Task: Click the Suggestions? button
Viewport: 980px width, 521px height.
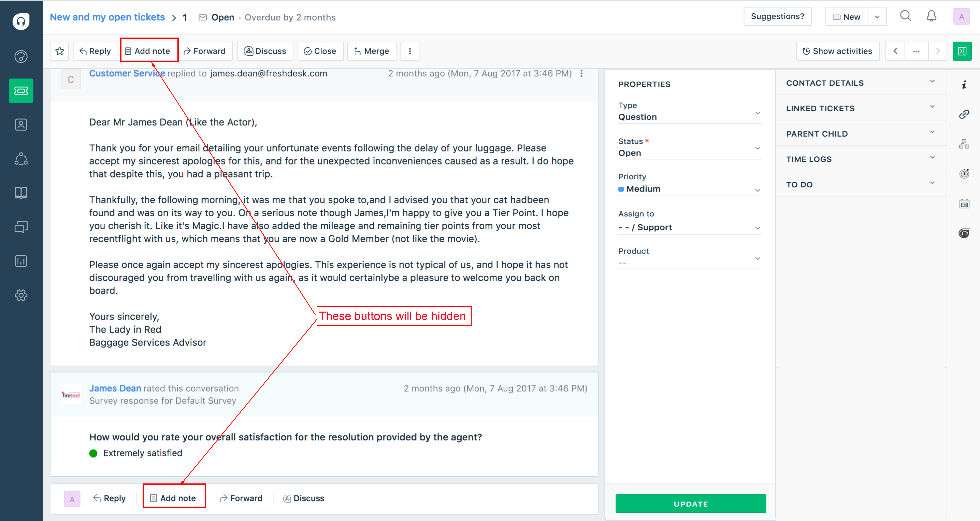Action: coord(777,16)
